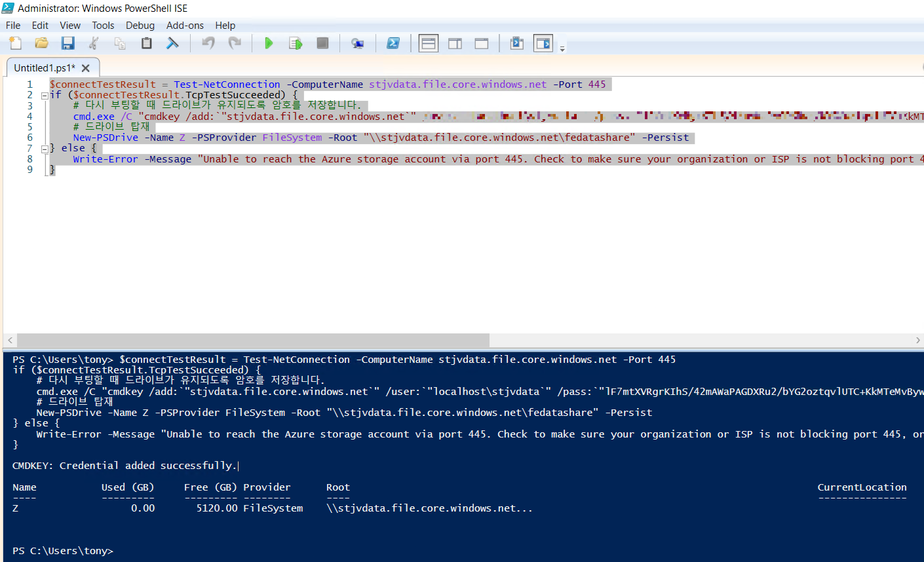Open the File menu

[x=13, y=26]
